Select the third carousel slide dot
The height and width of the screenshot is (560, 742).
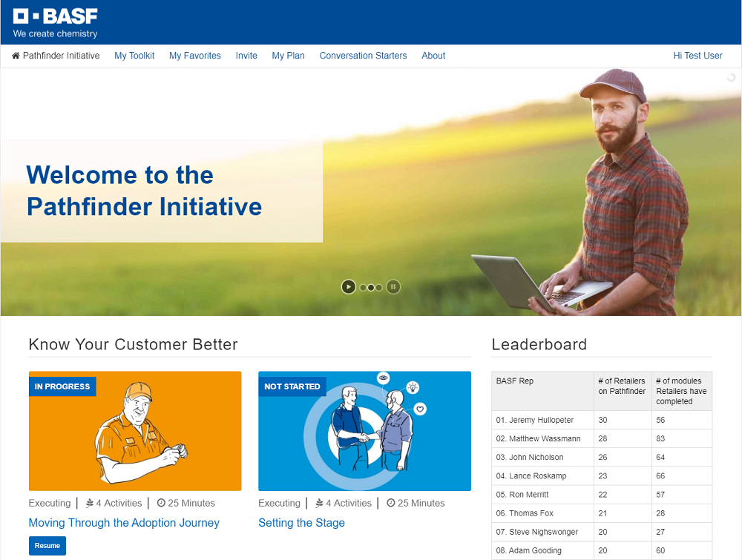tap(379, 287)
